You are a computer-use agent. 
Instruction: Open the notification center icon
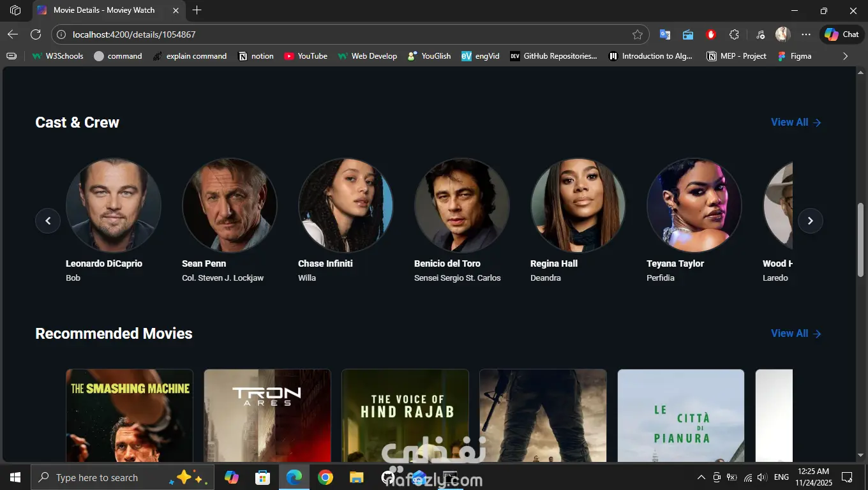[847, 477]
